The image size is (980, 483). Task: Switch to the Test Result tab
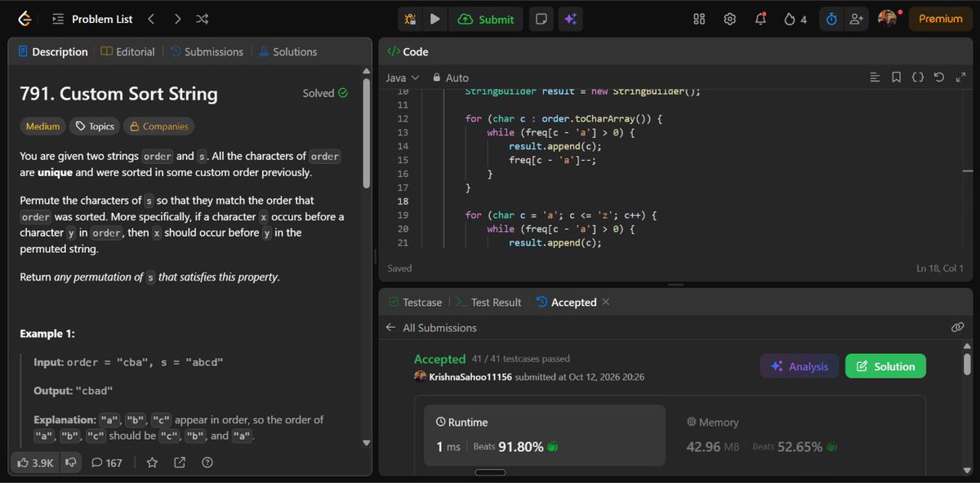(x=488, y=302)
